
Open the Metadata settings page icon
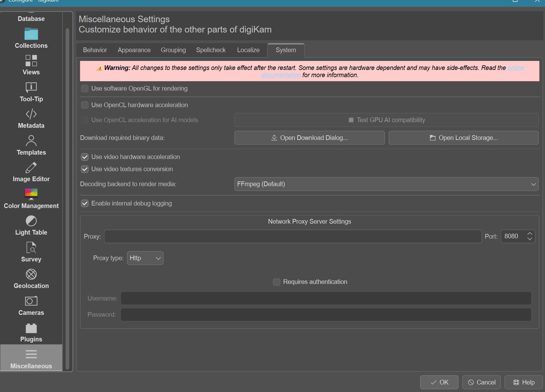click(31, 114)
